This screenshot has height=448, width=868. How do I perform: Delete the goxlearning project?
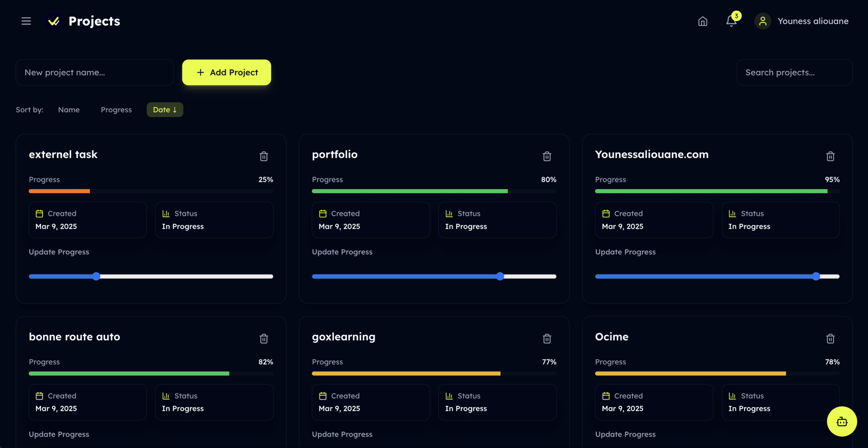(x=547, y=338)
